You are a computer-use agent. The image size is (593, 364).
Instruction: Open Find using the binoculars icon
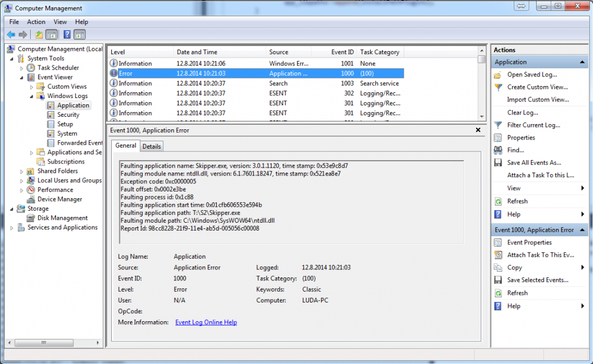click(x=498, y=150)
